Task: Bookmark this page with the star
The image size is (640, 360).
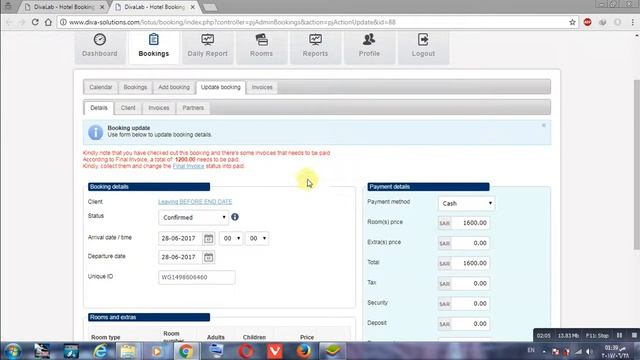Action: tap(572, 22)
